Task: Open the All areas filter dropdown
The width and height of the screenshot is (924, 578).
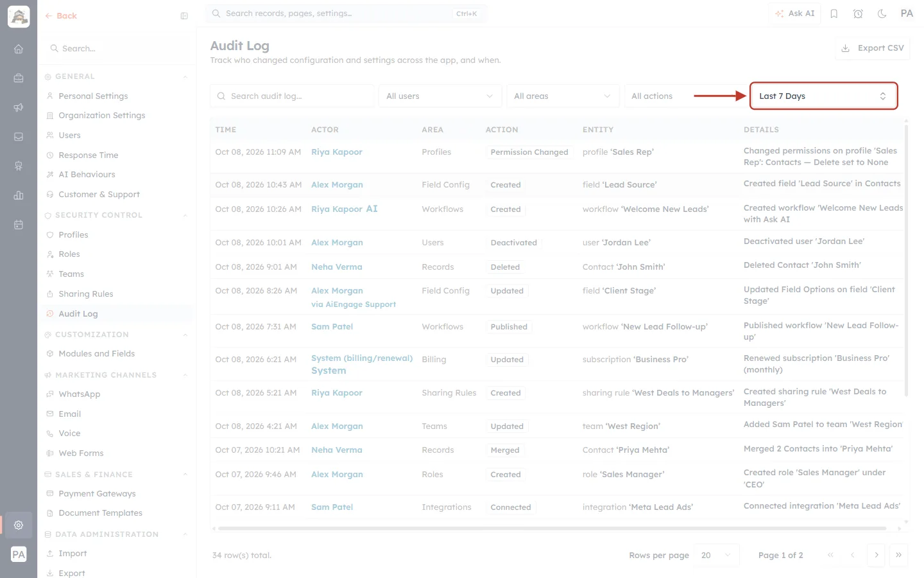Action: [563, 96]
